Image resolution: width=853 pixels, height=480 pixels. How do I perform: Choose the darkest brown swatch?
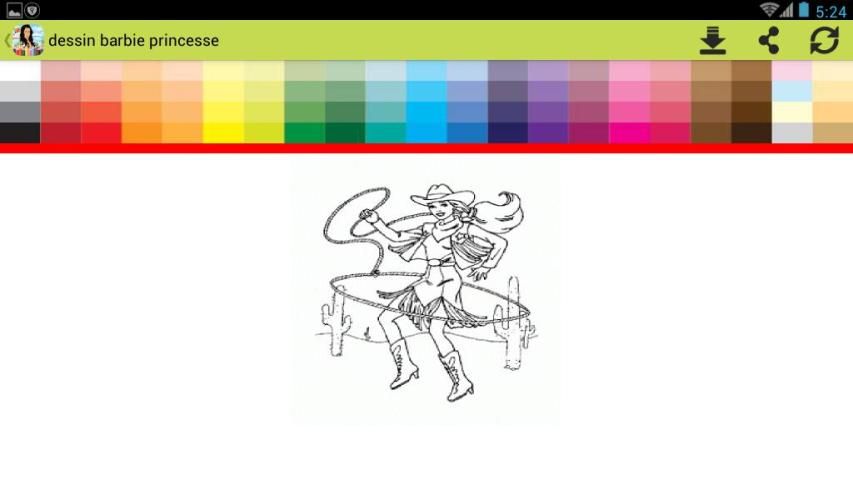[x=751, y=132]
